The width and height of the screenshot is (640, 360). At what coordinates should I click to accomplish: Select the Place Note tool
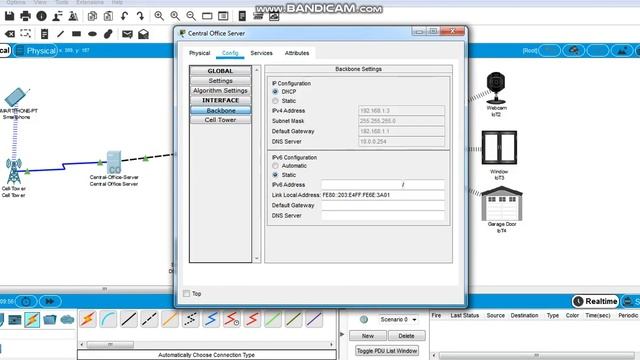coord(44,34)
